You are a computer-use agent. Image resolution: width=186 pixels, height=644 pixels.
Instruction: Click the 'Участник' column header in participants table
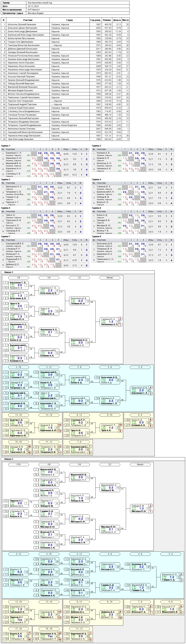pyautogui.click(x=28, y=20)
